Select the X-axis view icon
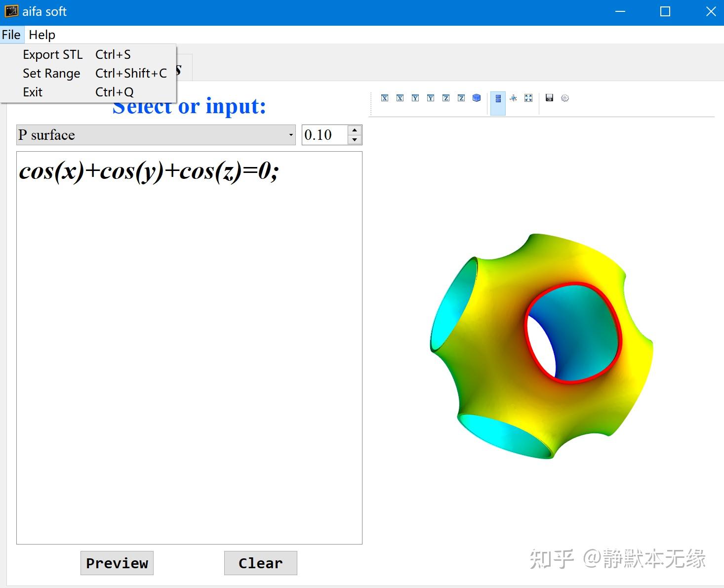724x588 pixels. pos(384,98)
